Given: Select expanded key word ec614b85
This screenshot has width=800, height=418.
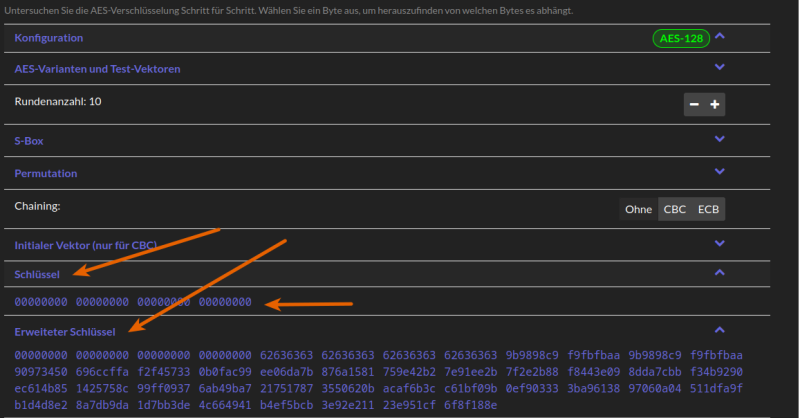Looking at the screenshot, I should click(41, 389).
